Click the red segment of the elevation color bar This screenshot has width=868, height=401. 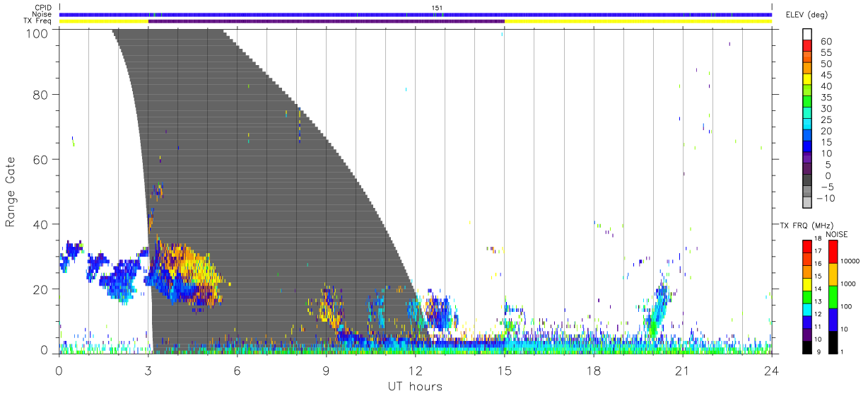807,47
